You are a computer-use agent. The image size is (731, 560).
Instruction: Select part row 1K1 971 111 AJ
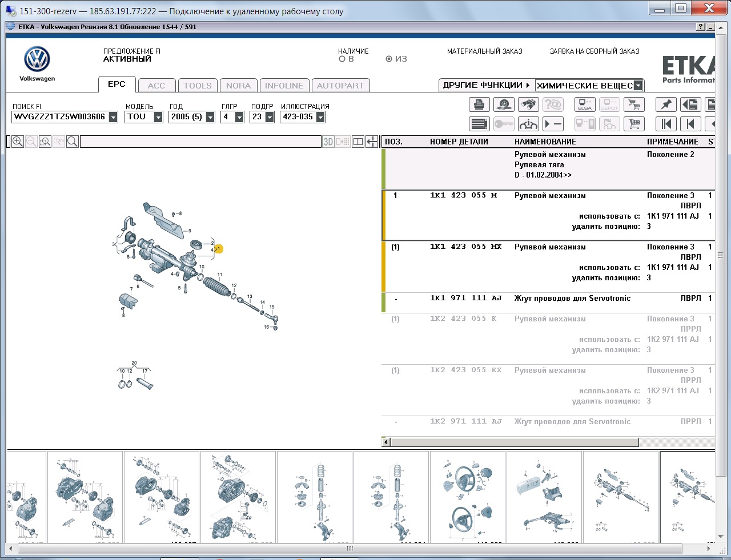pos(548,303)
